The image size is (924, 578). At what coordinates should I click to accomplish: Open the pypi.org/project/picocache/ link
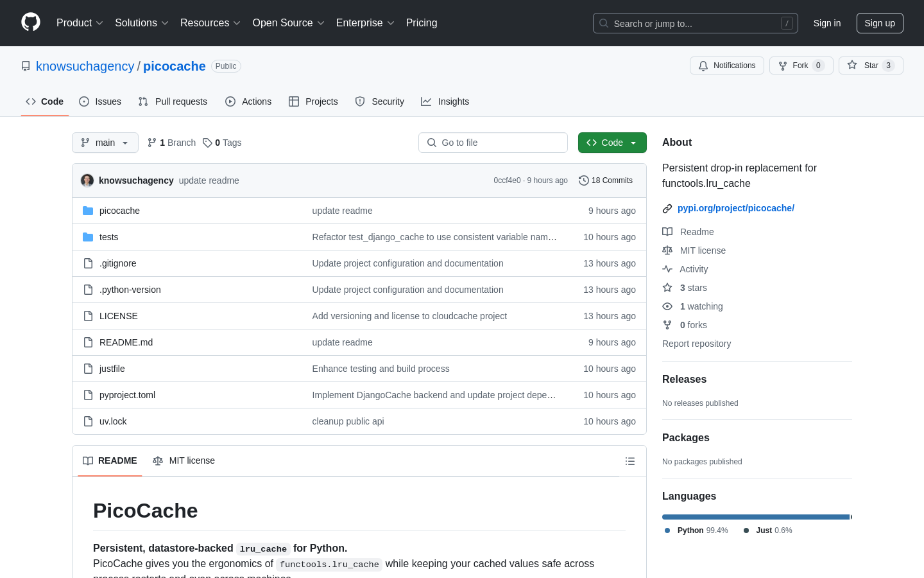tap(736, 208)
